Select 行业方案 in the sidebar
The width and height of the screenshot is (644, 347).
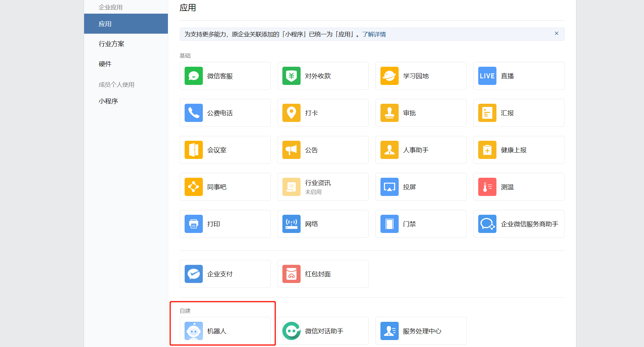[x=111, y=44]
